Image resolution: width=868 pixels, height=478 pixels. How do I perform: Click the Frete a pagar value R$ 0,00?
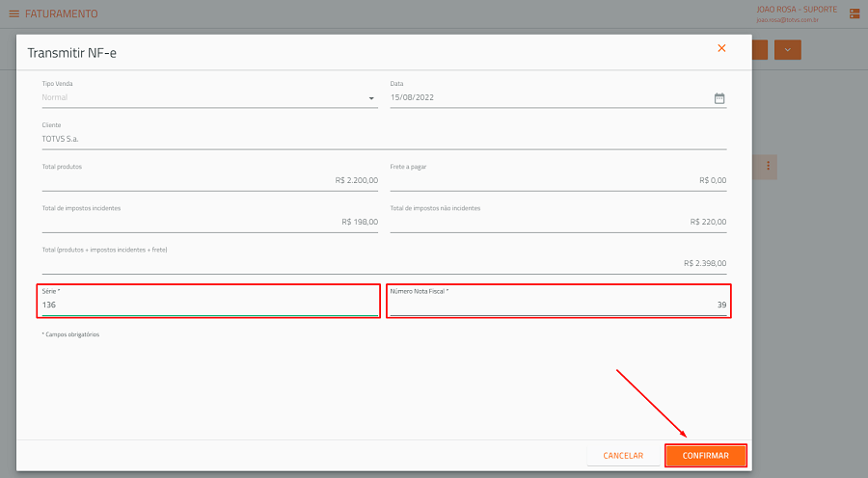[713, 180]
